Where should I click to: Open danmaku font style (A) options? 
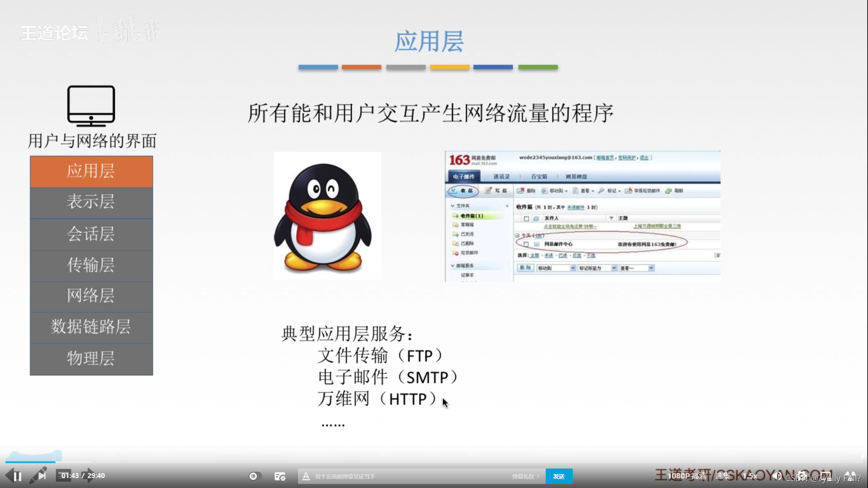[306, 476]
